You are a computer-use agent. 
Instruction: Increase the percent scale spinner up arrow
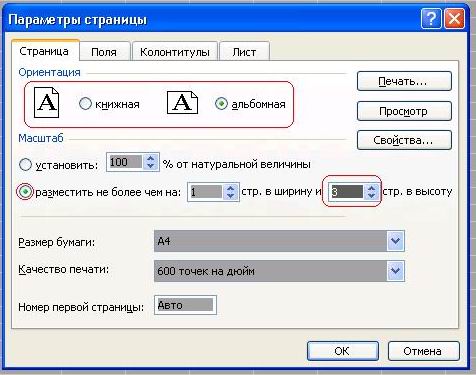[x=151, y=159]
